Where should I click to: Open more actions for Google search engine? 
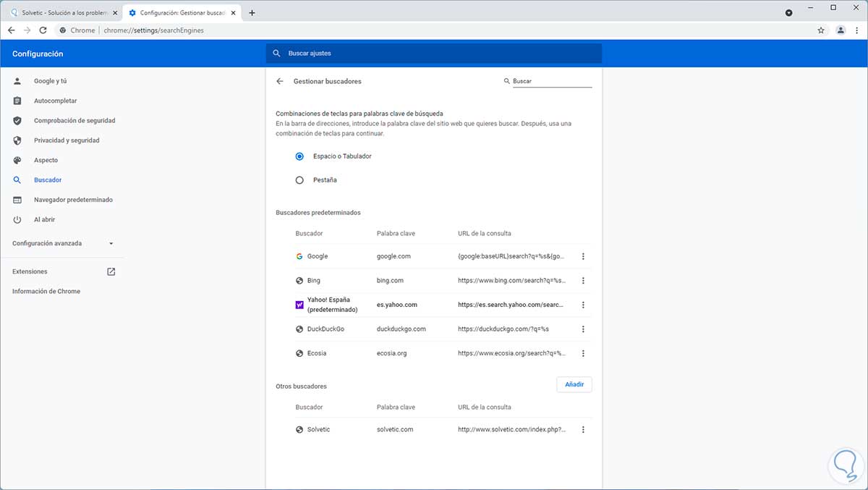(583, 256)
